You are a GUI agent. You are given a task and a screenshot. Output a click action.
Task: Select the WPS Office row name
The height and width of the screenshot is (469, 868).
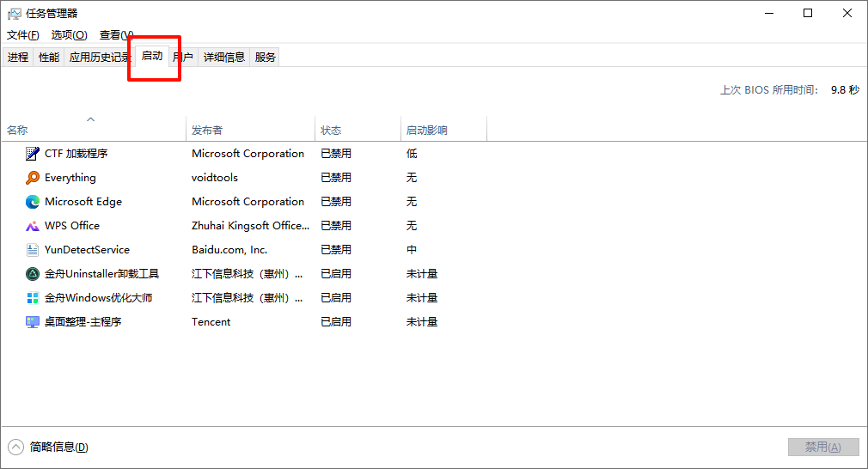(72, 226)
